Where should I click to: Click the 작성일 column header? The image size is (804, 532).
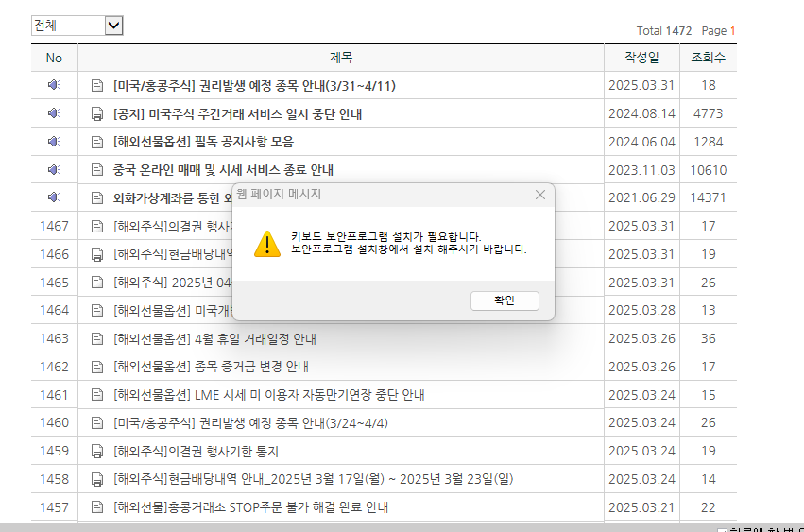point(641,58)
